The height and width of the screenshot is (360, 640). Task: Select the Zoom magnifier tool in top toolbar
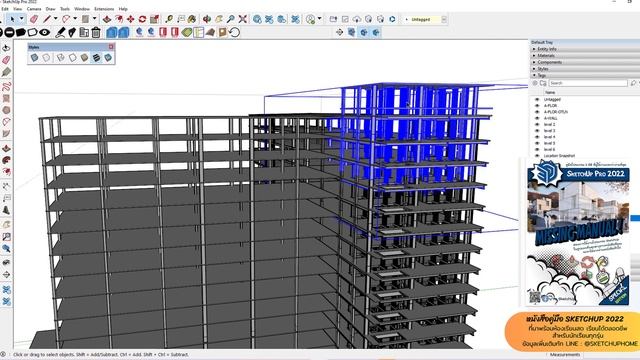(x=231, y=19)
